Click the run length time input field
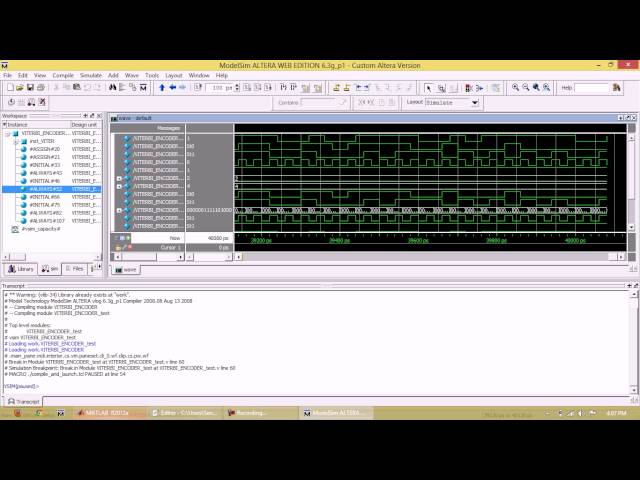 (220, 88)
